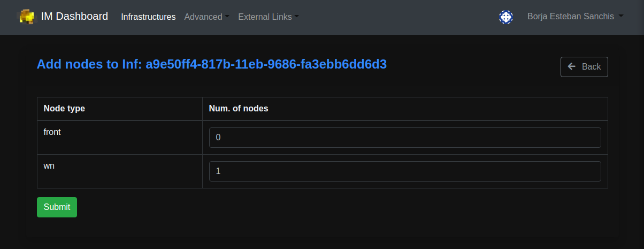This screenshot has width=644, height=249.
Task: Select the front node type cell
Action: tap(120, 138)
